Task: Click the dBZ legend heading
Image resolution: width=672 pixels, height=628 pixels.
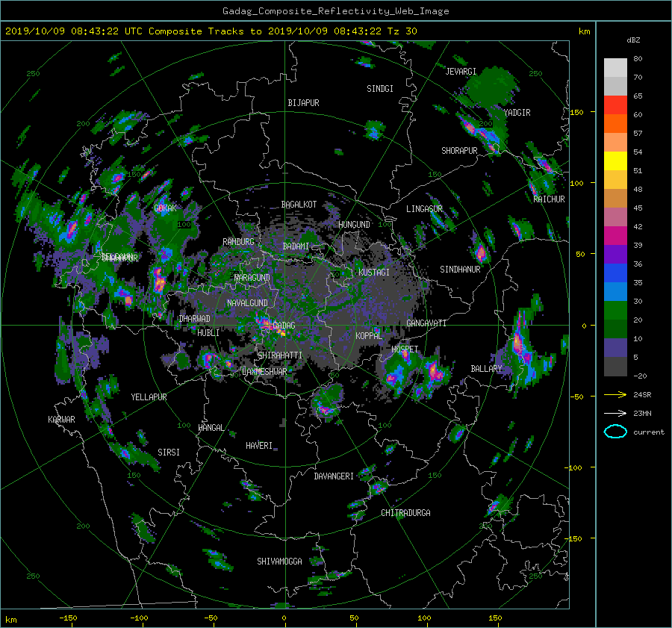Action: click(633, 40)
